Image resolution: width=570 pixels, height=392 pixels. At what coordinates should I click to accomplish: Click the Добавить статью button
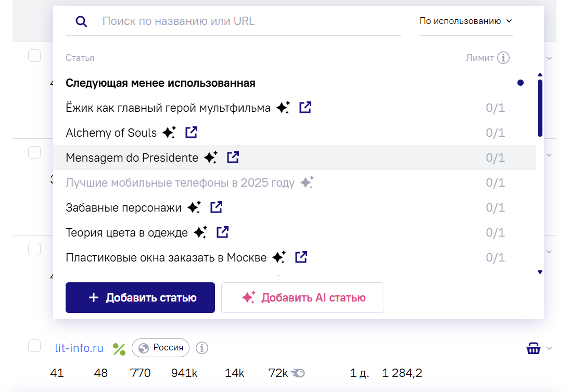pyautogui.click(x=140, y=298)
